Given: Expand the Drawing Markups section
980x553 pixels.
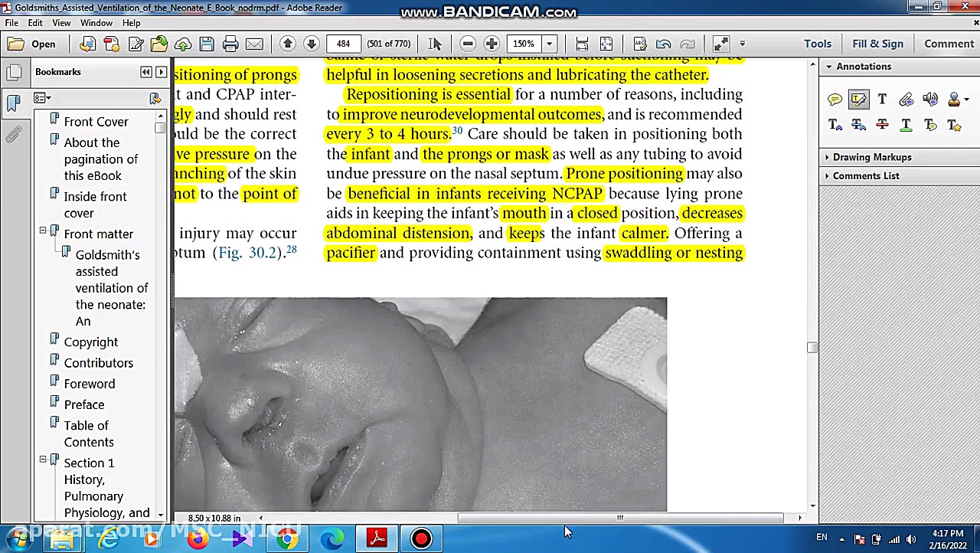Looking at the screenshot, I should 871,157.
